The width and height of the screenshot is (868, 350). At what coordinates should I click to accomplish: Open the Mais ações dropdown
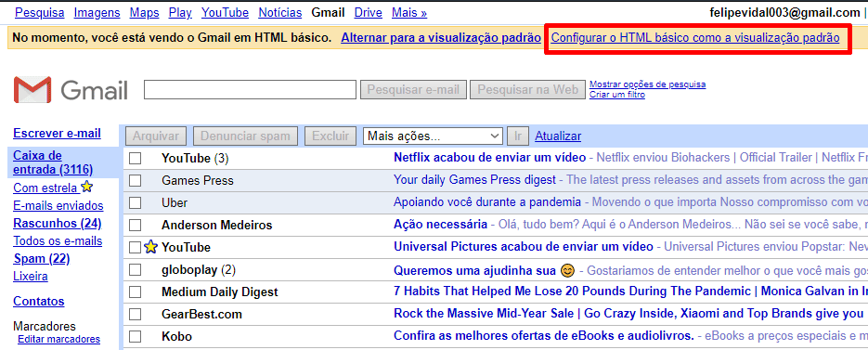[433, 136]
